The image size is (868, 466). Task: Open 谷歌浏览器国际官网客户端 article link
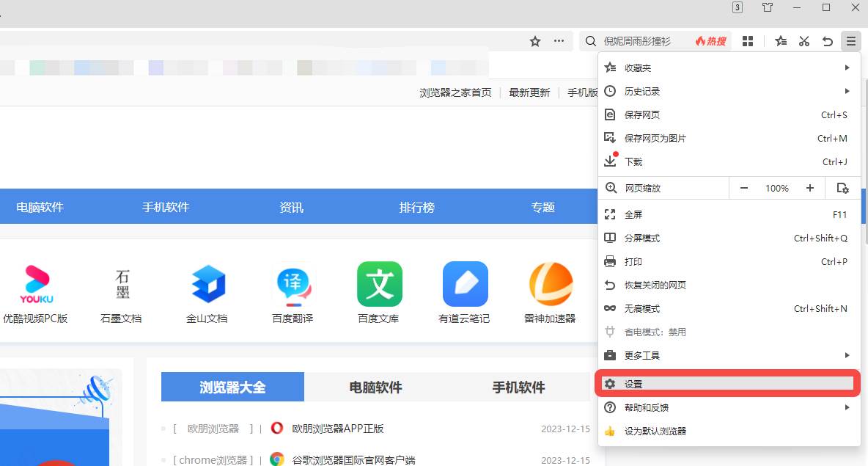(353, 460)
